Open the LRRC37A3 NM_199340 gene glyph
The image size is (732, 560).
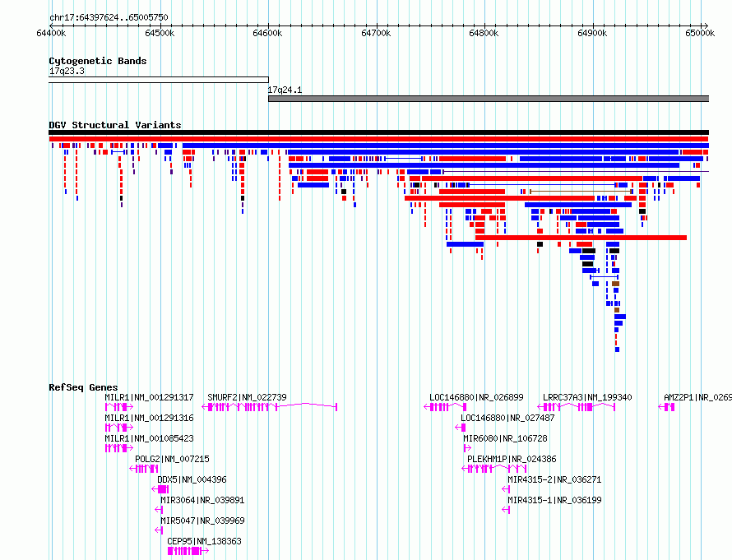[x=577, y=407]
